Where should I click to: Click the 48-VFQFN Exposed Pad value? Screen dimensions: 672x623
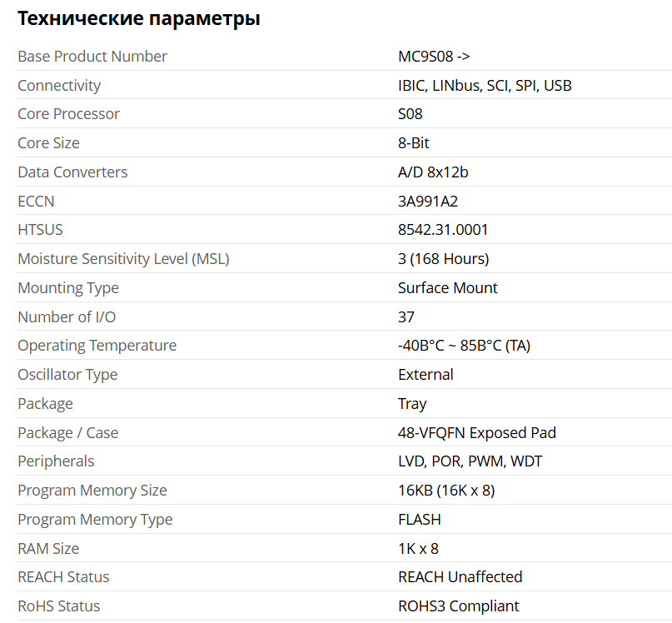coord(477,433)
